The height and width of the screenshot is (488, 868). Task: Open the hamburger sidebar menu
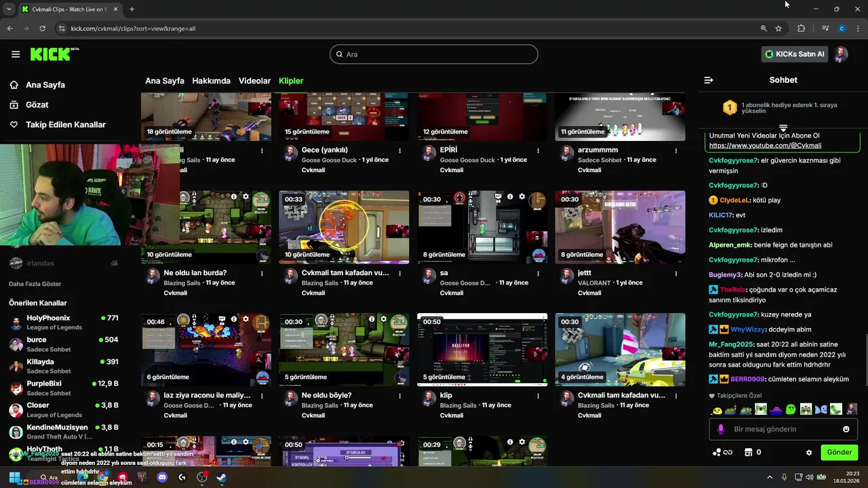16,54
